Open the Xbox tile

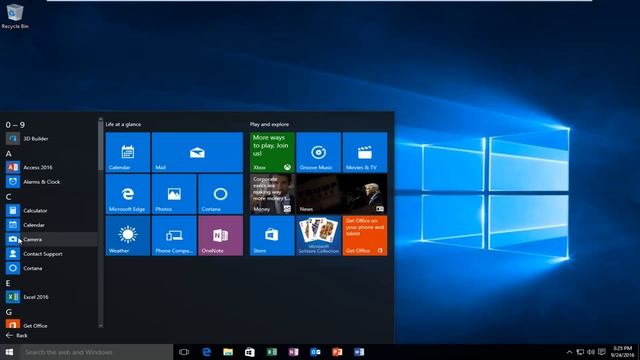[272, 152]
